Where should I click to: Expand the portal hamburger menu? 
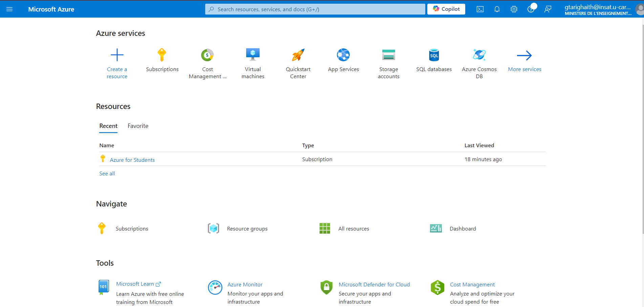[9, 9]
